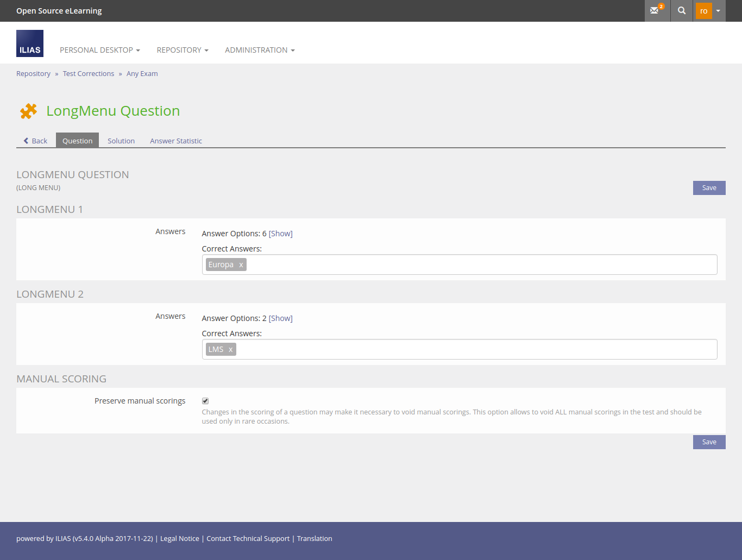Go back using the Back arrow

35,141
